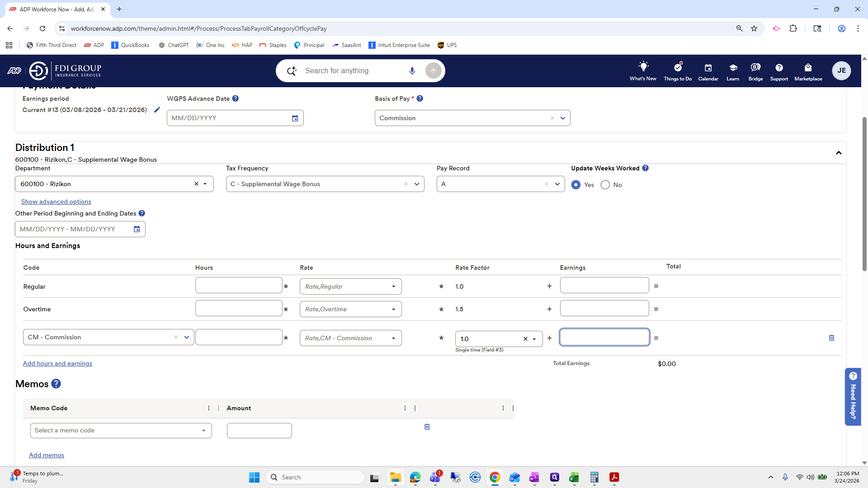Delete the memo row with trash icon

coord(427,427)
